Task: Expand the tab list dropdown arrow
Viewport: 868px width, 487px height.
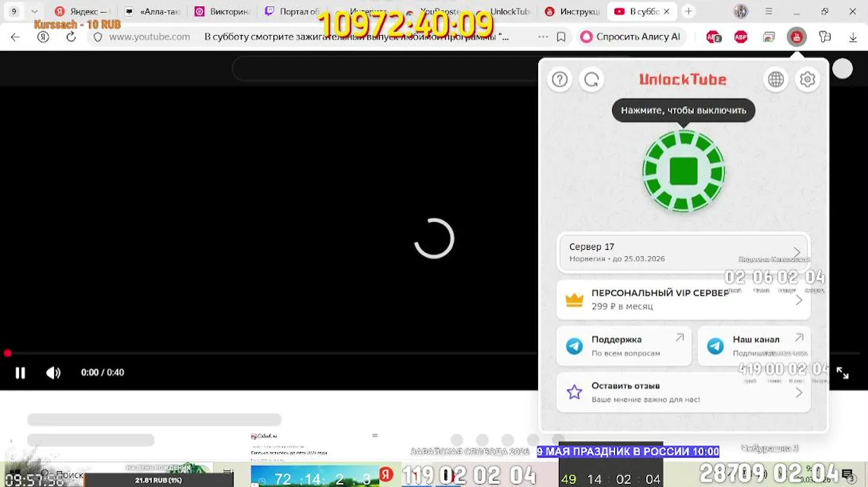Action: [34, 11]
